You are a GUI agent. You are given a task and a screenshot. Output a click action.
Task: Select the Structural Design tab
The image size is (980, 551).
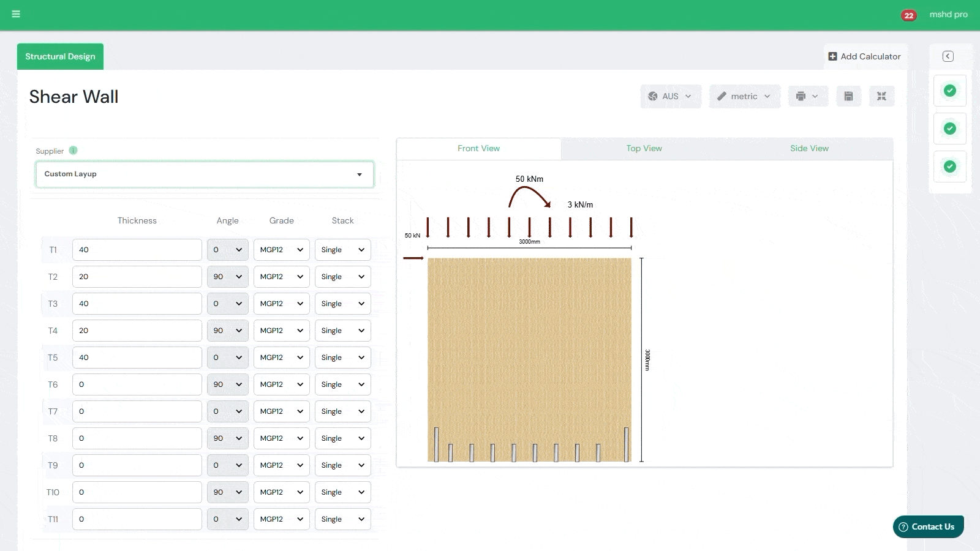click(x=60, y=56)
